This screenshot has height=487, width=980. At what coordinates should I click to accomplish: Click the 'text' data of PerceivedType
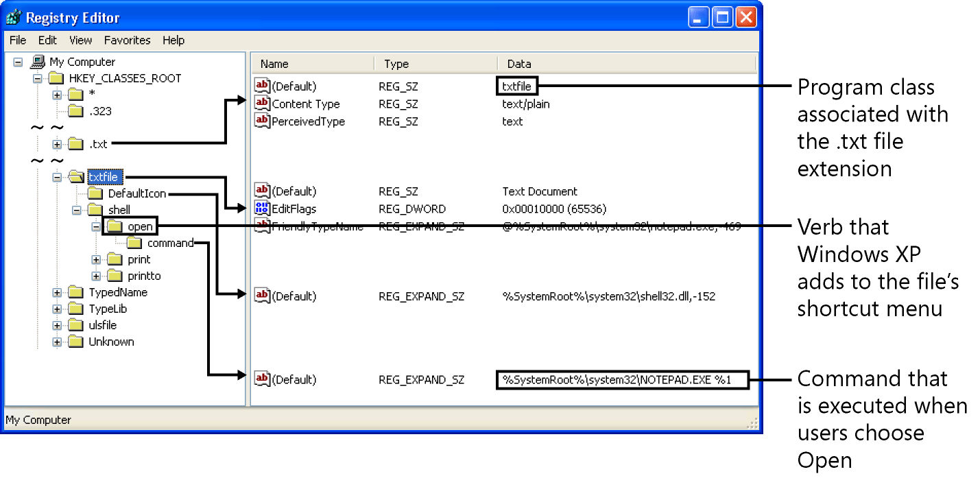click(x=512, y=121)
